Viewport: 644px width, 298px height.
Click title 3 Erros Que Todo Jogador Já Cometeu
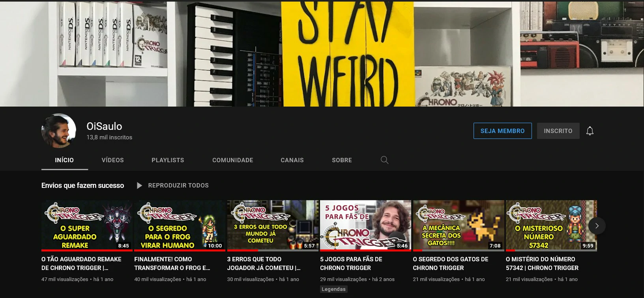(x=264, y=264)
